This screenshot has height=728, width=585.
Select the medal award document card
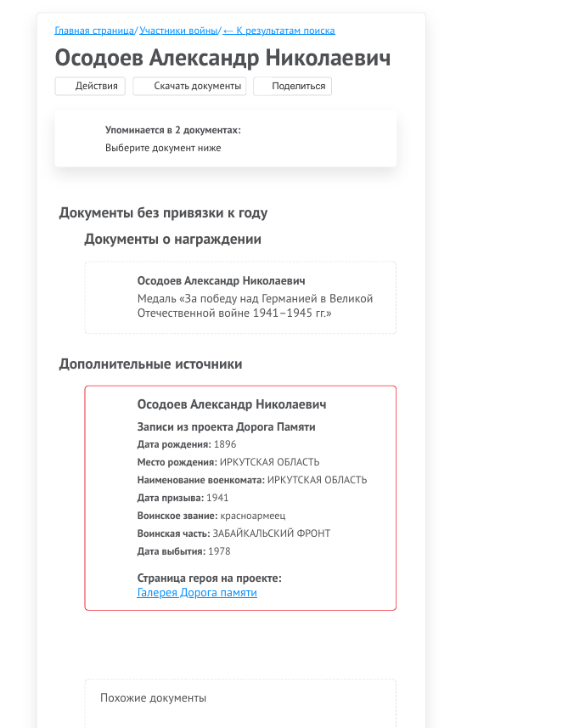[240, 297]
